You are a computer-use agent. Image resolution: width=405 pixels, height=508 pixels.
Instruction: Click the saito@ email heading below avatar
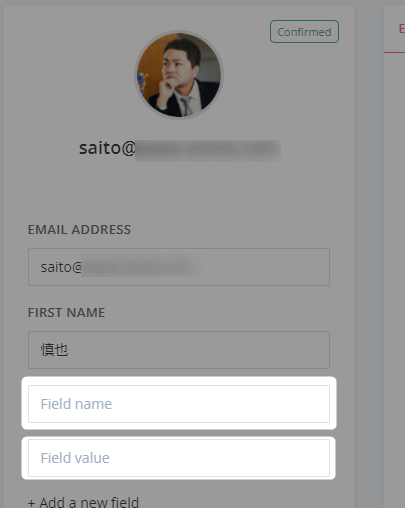[x=180, y=149]
